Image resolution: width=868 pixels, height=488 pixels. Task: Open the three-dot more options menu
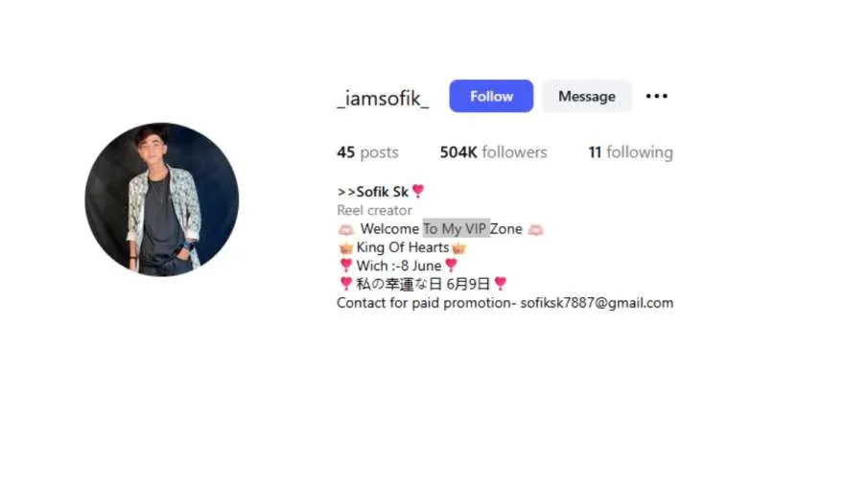click(x=657, y=96)
